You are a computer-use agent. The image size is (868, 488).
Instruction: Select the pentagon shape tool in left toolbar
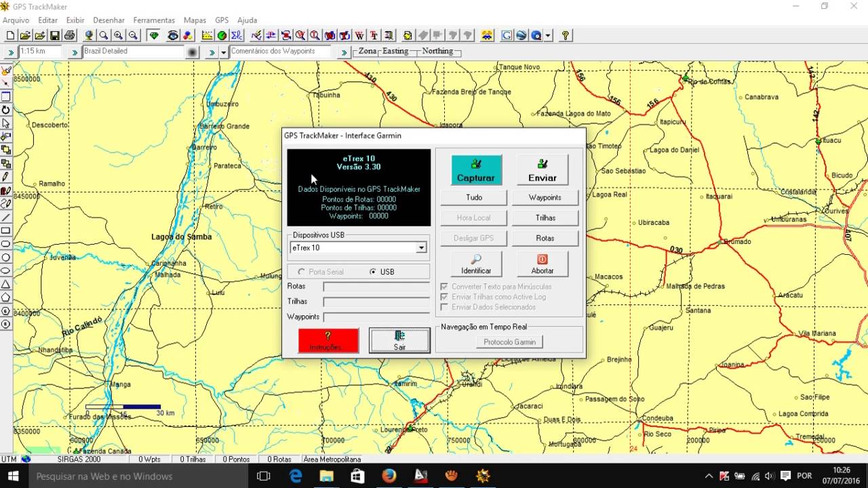pos(6,298)
